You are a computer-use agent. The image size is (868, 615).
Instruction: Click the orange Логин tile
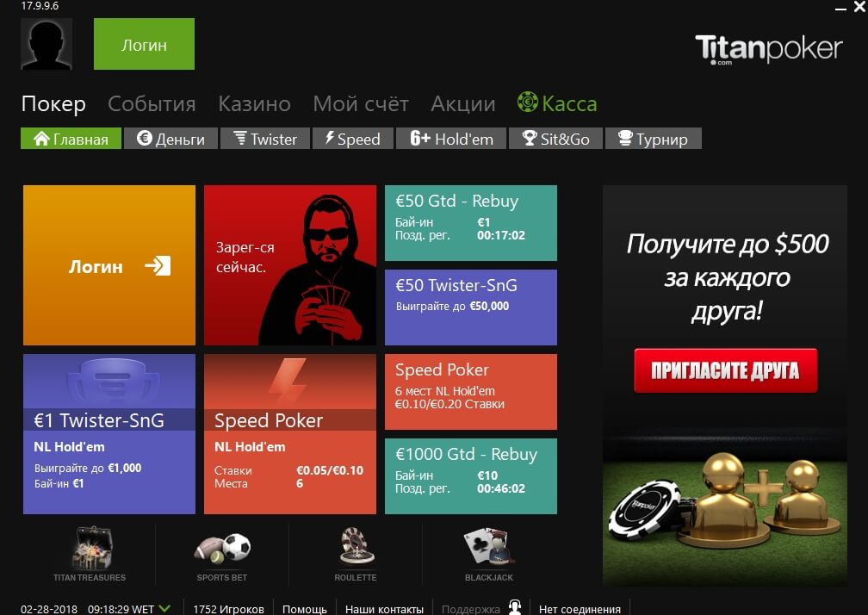pos(109,265)
